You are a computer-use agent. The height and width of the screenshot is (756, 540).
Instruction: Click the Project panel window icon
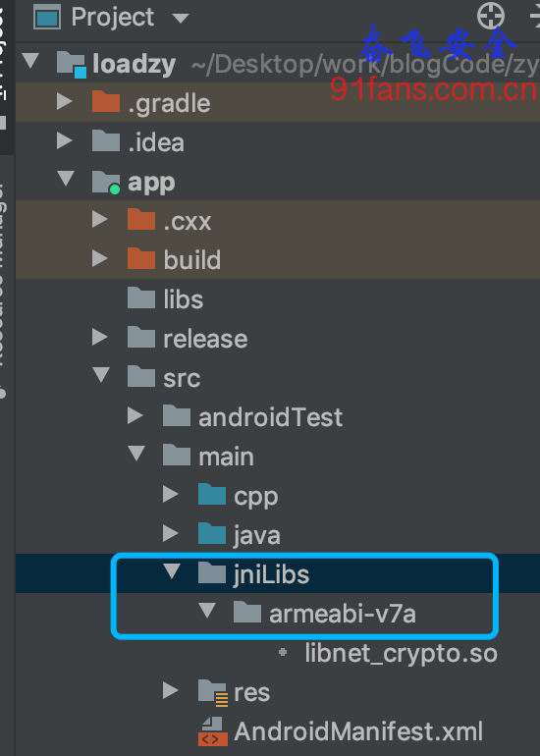tap(47, 18)
